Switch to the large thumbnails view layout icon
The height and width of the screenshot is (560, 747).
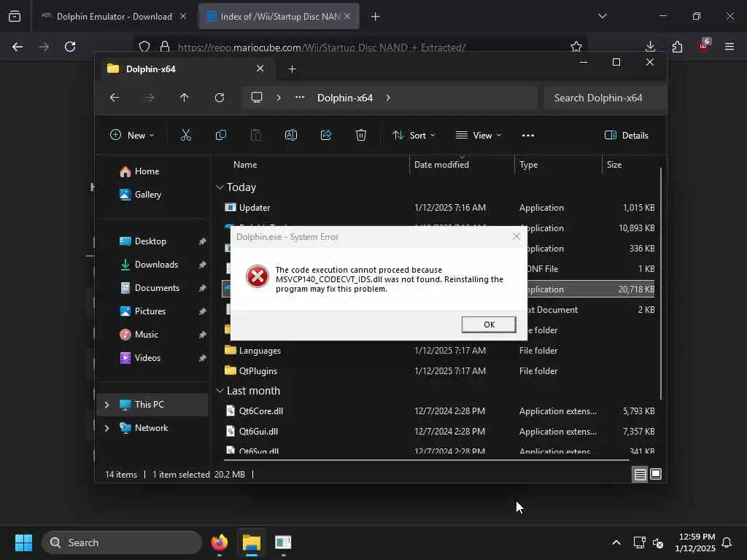pos(656,474)
